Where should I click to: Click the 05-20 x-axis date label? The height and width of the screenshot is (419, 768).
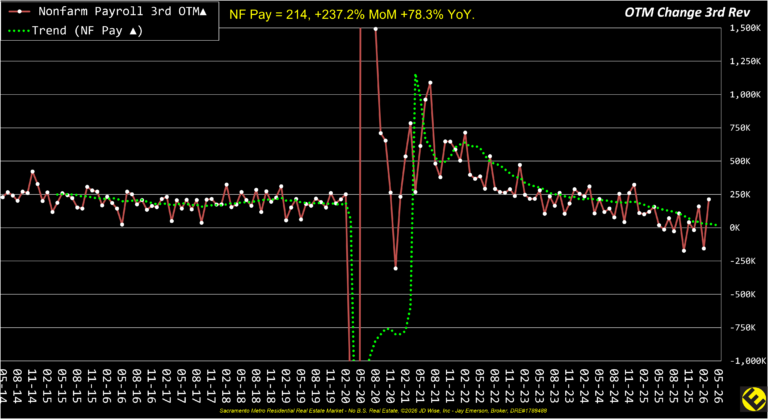tap(360, 386)
